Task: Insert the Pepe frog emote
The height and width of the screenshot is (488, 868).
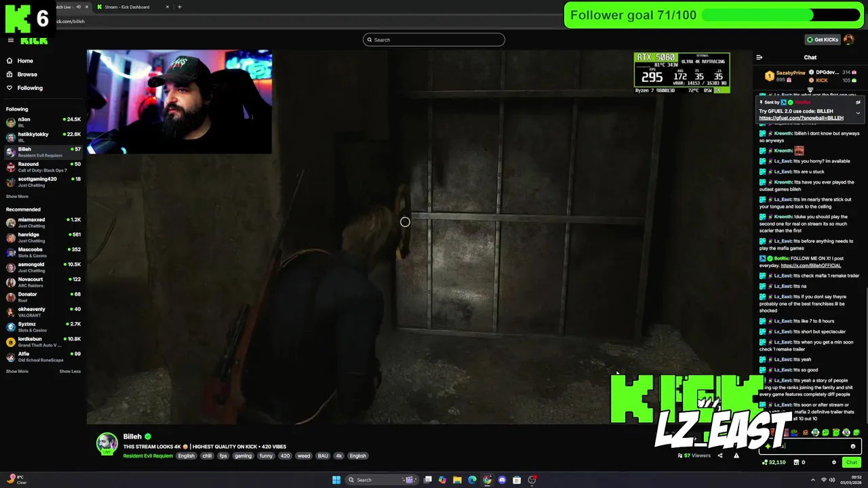Action: pyautogui.click(x=795, y=432)
